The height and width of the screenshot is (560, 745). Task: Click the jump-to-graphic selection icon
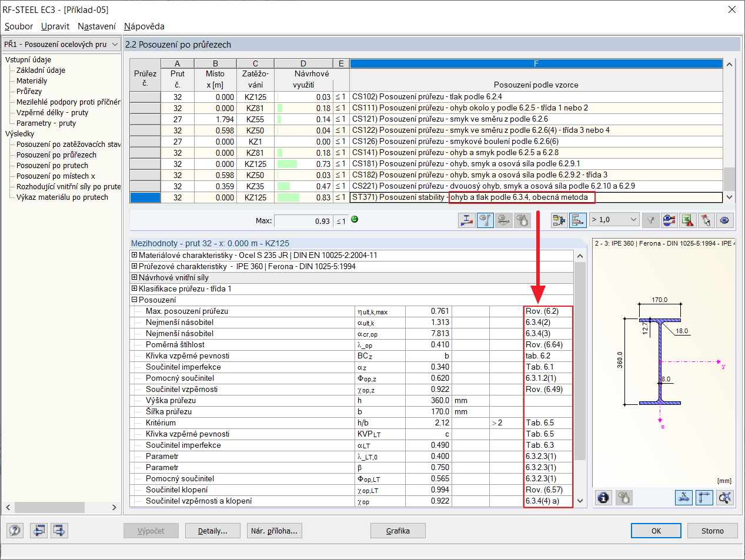pos(559,220)
